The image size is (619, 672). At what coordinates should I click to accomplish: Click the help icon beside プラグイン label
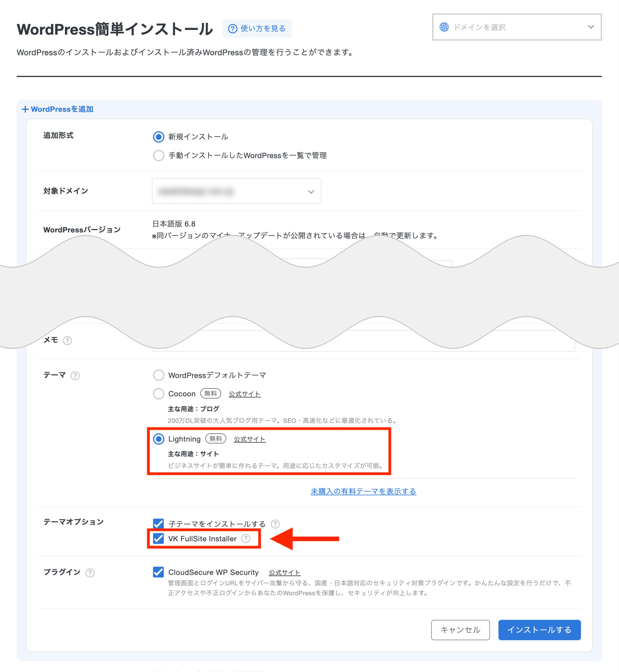coord(90,573)
